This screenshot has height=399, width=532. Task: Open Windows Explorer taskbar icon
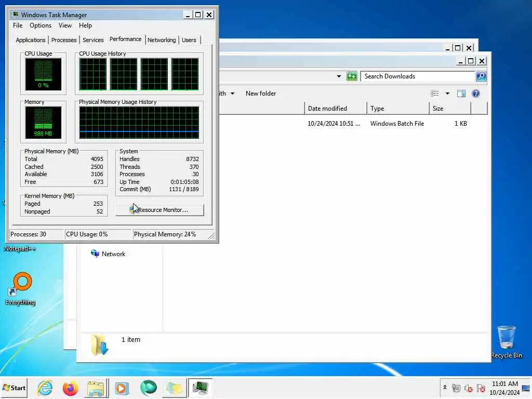coord(96,388)
